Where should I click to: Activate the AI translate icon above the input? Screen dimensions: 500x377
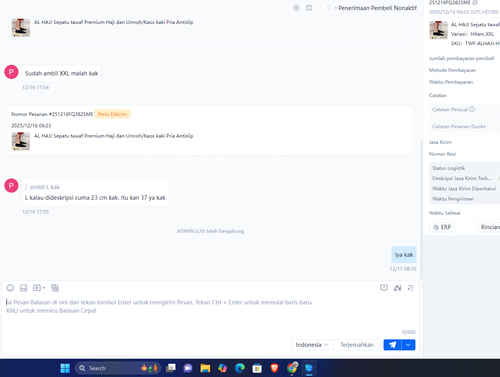pyautogui.click(x=397, y=288)
